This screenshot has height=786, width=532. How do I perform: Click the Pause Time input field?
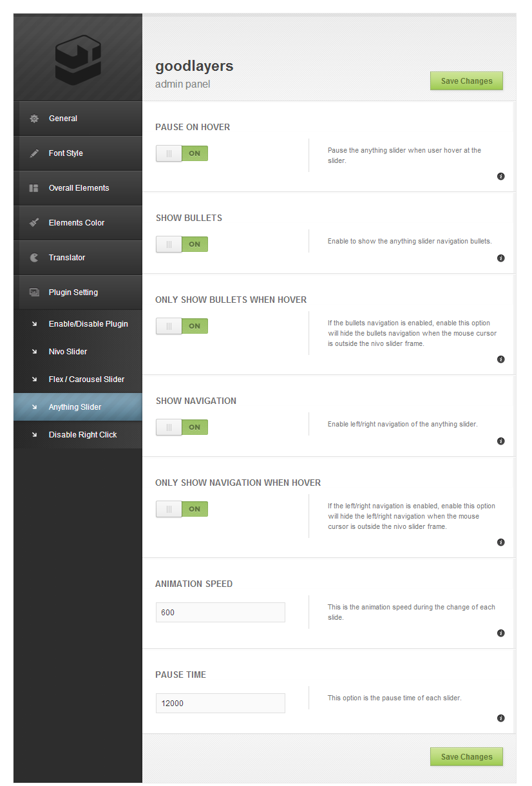(220, 704)
